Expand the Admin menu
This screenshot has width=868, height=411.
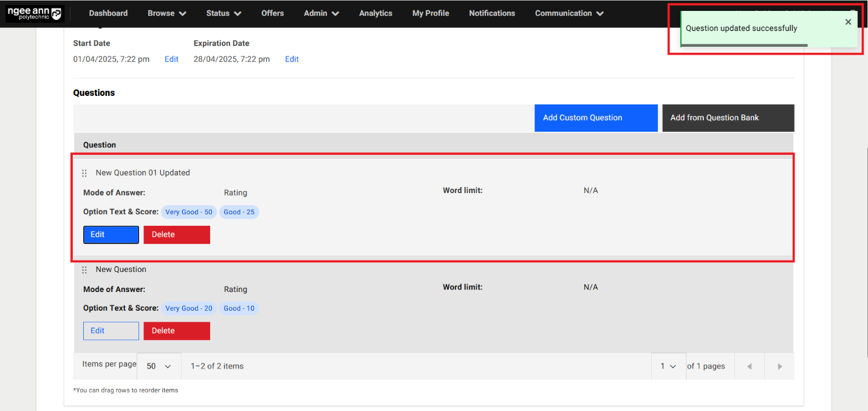click(x=321, y=13)
